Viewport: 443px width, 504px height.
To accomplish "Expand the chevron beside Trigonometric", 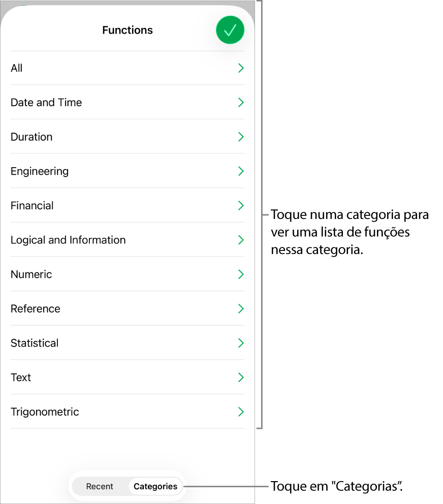I will [240, 412].
